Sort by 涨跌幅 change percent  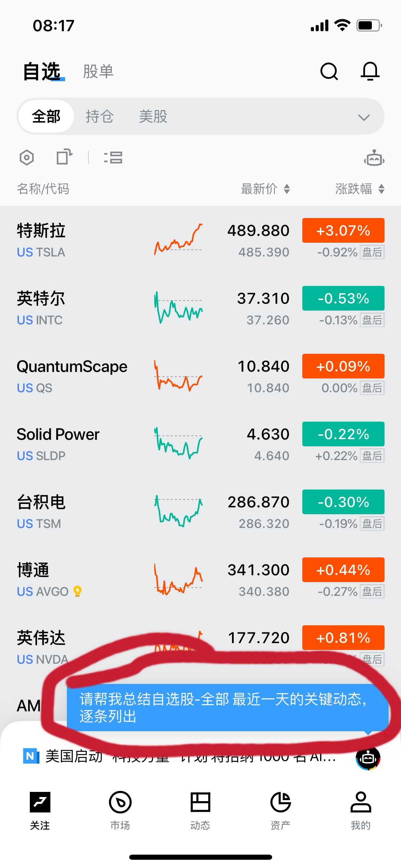[x=359, y=189]
